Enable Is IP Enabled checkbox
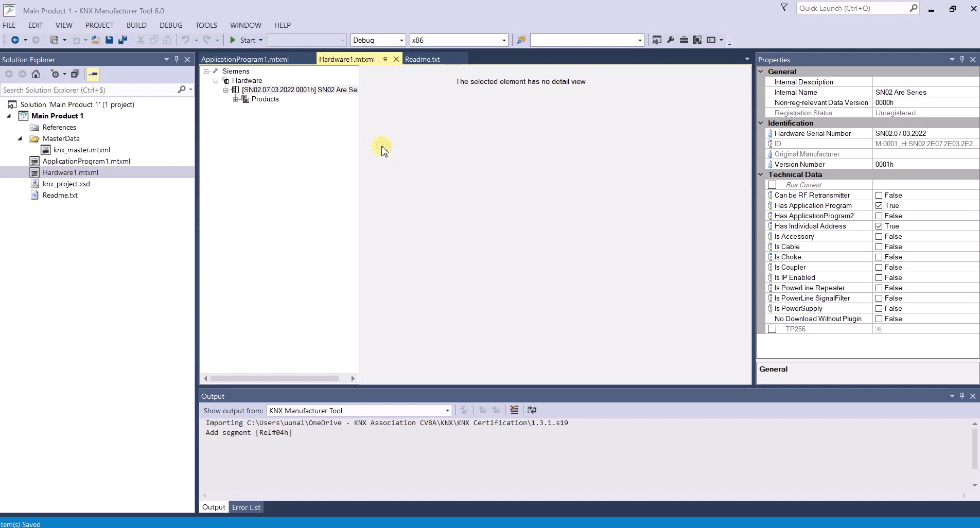This screenshot has width=980, height=528. pyautogui.click(x=879, y=277)
